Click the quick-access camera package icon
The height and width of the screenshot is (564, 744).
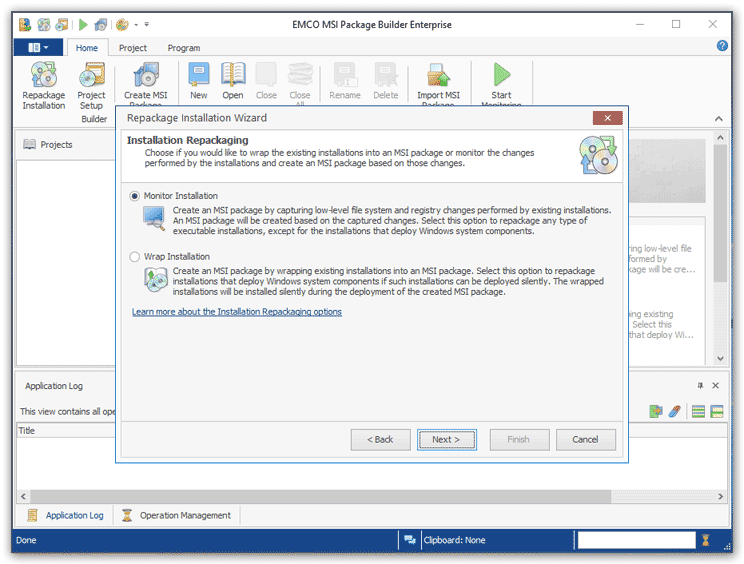coord(101,24)
